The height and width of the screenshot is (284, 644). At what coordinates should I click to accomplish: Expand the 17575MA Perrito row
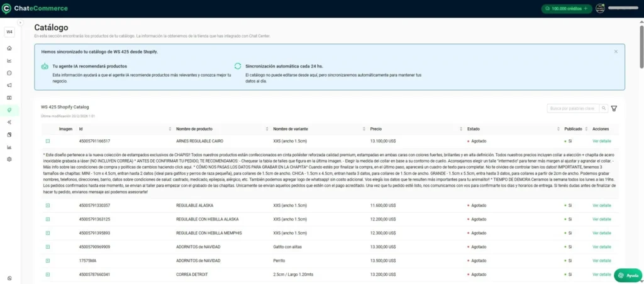[x=48, y=261]
